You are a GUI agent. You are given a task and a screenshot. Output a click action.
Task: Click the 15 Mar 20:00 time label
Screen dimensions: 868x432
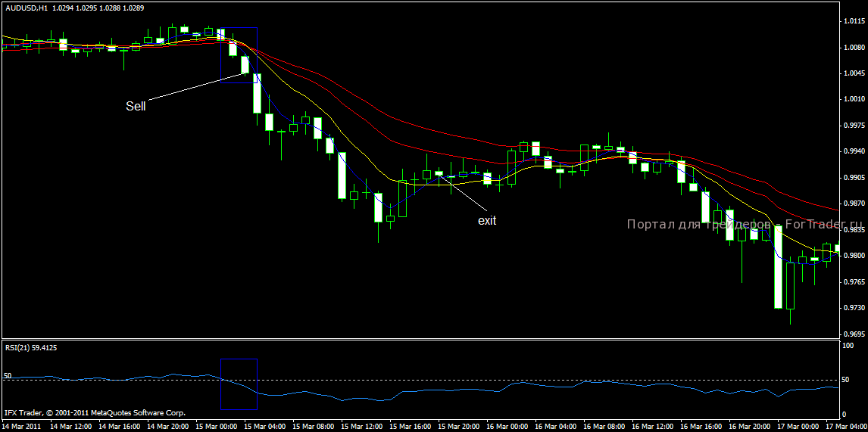(x=460, y=427)
